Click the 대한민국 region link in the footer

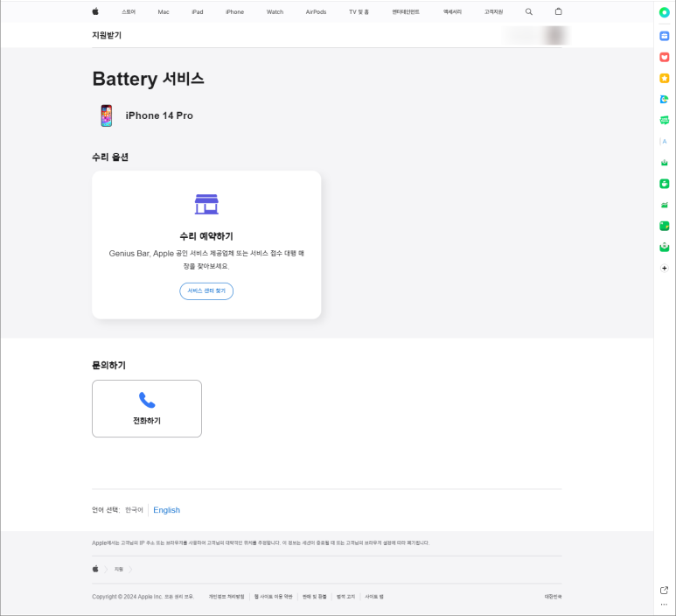[553, 597]
